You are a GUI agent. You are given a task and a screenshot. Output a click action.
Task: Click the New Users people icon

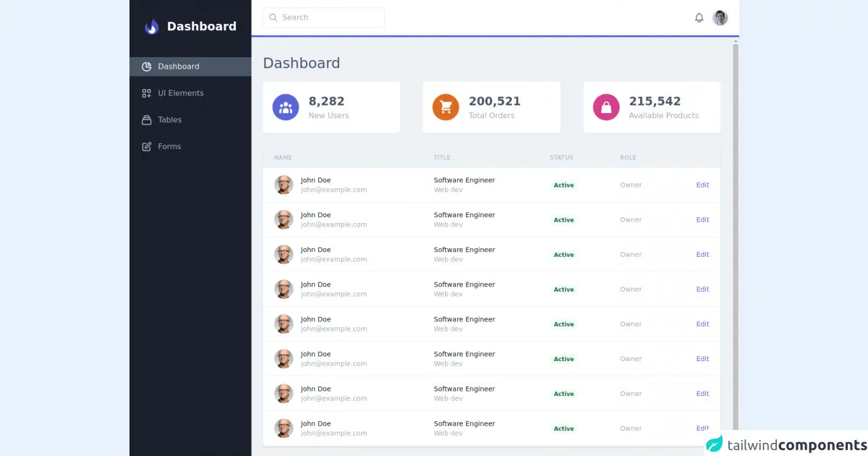coord(286,107)
